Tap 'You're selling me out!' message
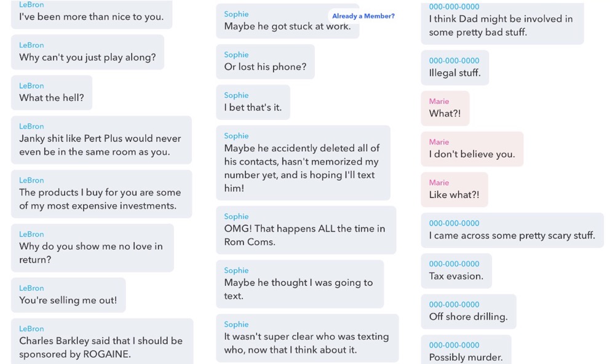The width and height of the screenshot is (615, 364). tap(68, 295)
